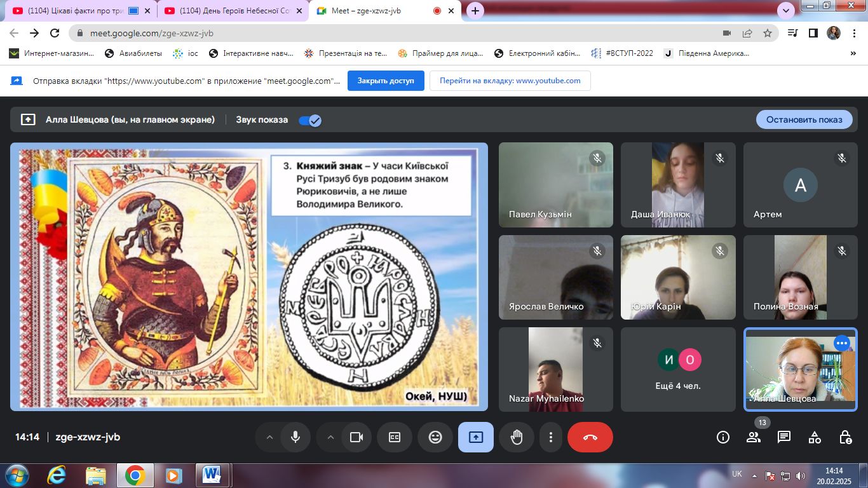Select Даша Иванюк participant tile
Image resolution: width=868 pixels, height=488 pixels.
coord(678,185)
